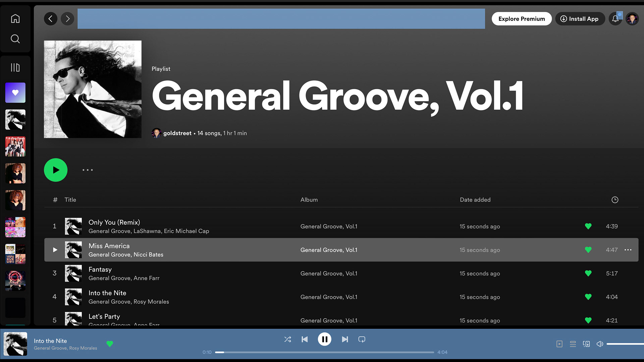Click the top blue search bar area
The width and height of the screenshot is (644, 362).
(281, 19)
